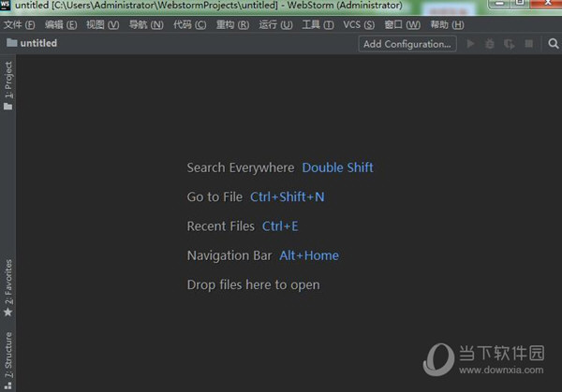Click the Go to File label

(214, 196)
